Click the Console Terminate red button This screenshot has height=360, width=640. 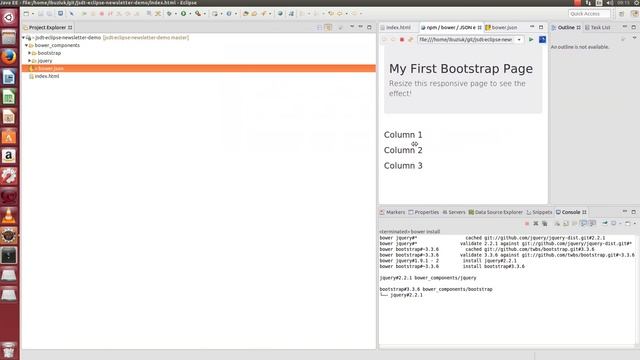527,224
